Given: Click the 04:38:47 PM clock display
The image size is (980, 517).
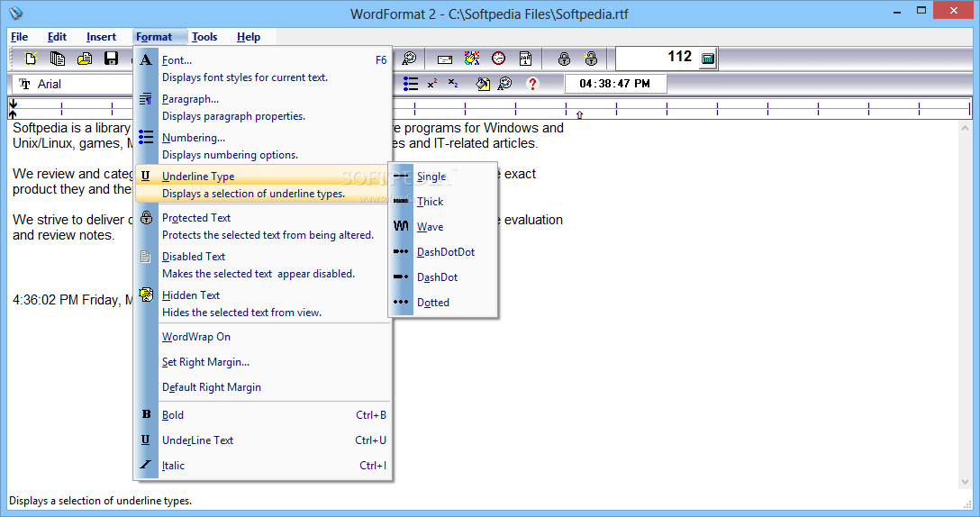Looking at the screenshot, I should tap(615, 84).
